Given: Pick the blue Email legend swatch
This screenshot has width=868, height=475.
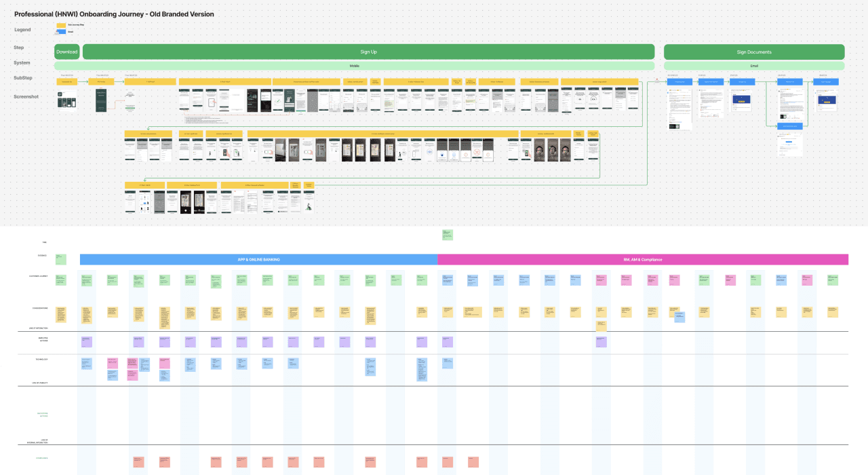Looking at the screenshot, I should [x=61, y=31].
